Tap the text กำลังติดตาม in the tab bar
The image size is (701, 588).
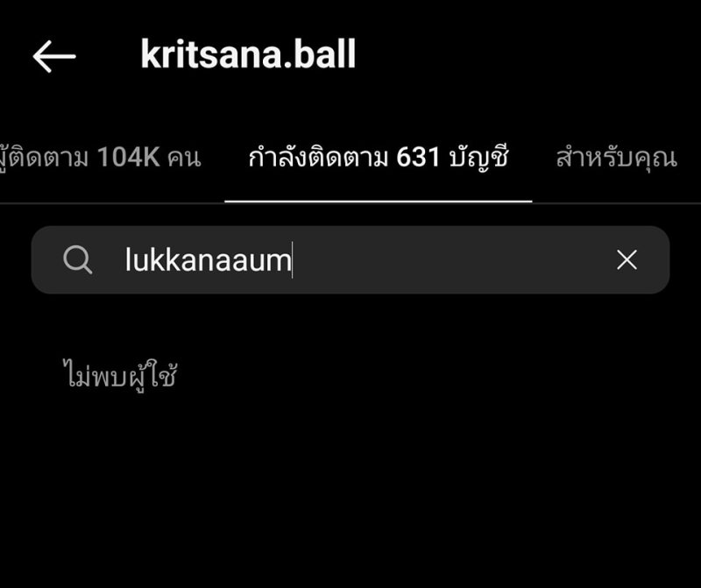318,158
